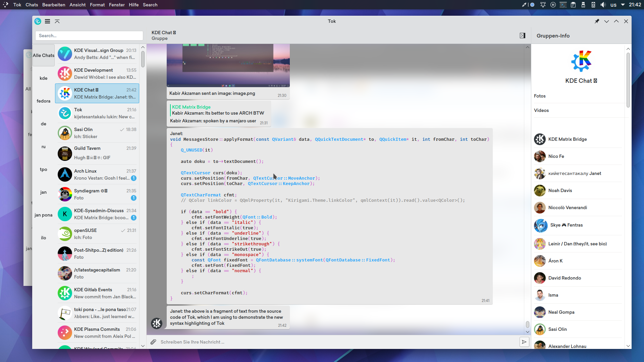Attach a file with the paperclip icon
The width and height of the screenshot is (644, 362).
[153, 342]
